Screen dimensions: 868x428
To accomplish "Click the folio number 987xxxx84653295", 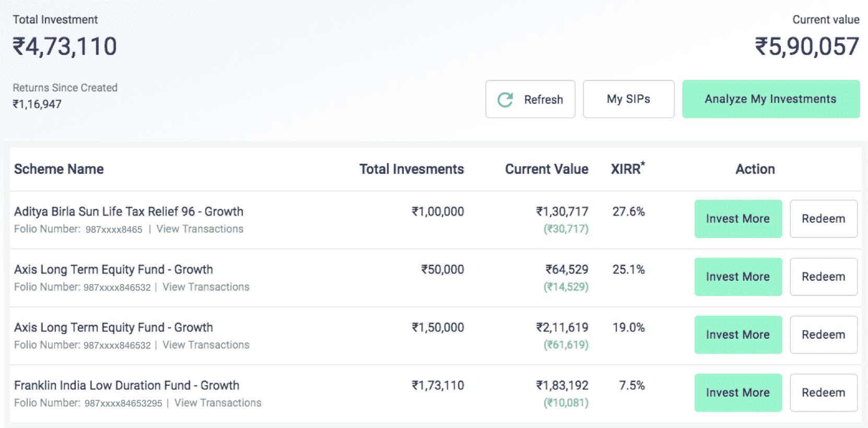I will (123, 403).
